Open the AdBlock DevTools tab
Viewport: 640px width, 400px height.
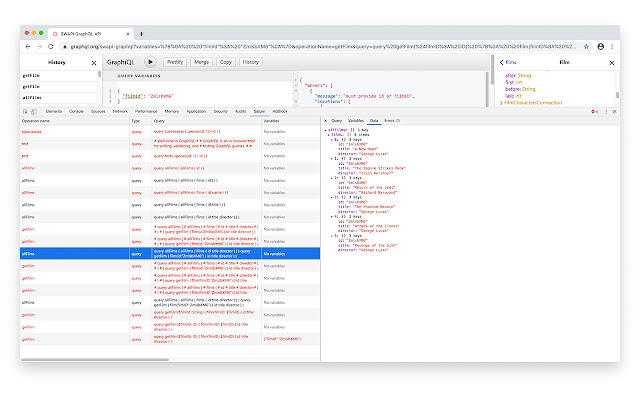[x=280, y=111]
